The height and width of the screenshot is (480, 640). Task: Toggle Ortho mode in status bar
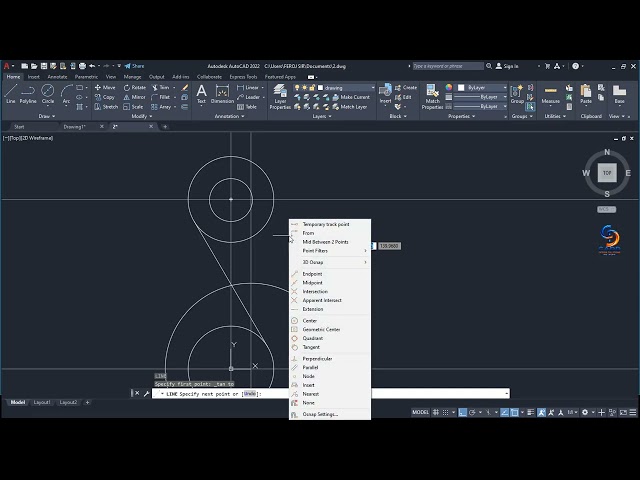462,412
